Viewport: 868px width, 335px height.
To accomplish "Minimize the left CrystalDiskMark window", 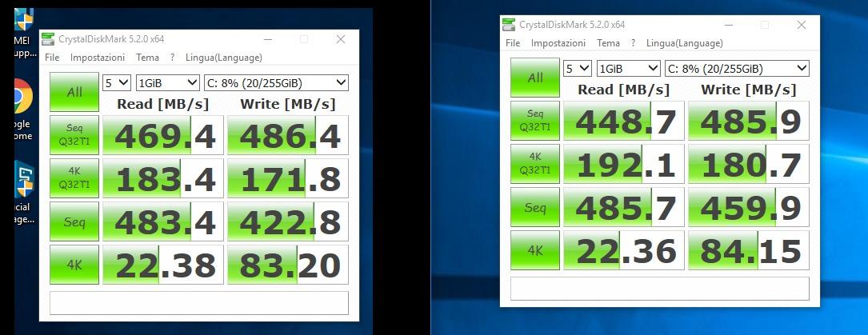I will (x=268, y=39).
